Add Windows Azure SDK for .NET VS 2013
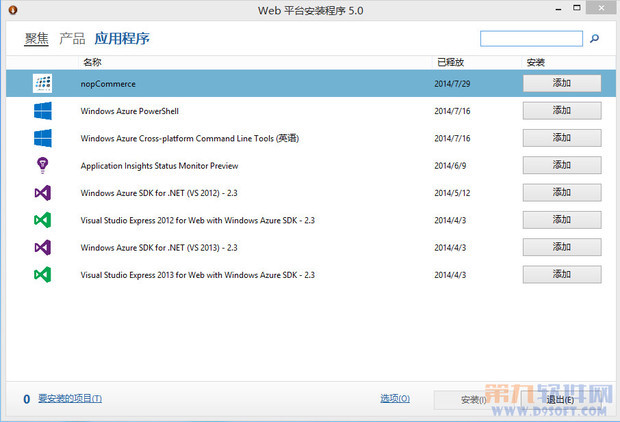This screenshot has height=422, width=620. 562,247
